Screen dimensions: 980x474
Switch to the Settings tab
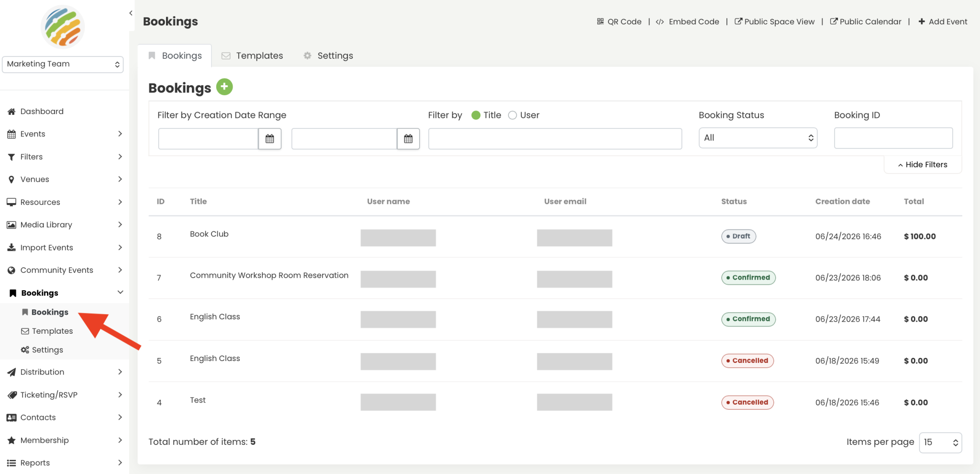pyautogui.click(x=329, y=56)
